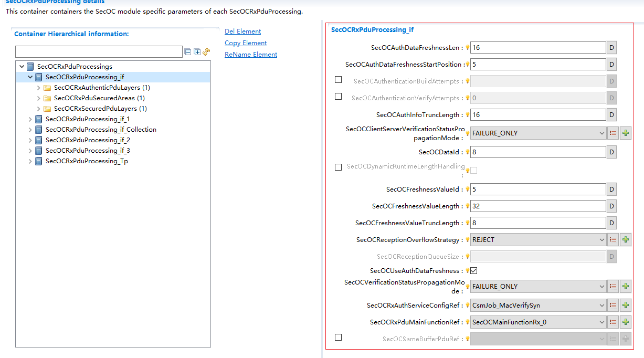The height and width of the screenshot is (358, 644).
Task: Add a new SecOCRxAuthServiceConfigRef with green plus
Action: [625, 305]
